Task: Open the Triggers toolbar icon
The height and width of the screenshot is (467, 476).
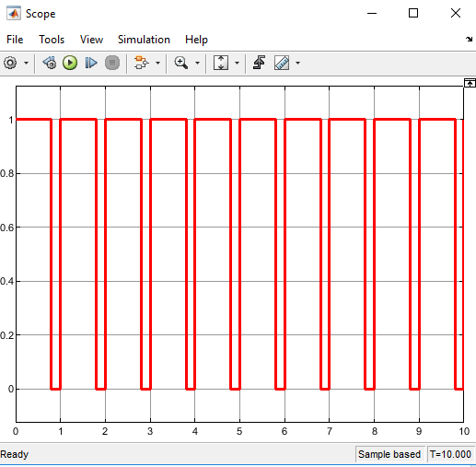Action: tap(260, 63)
